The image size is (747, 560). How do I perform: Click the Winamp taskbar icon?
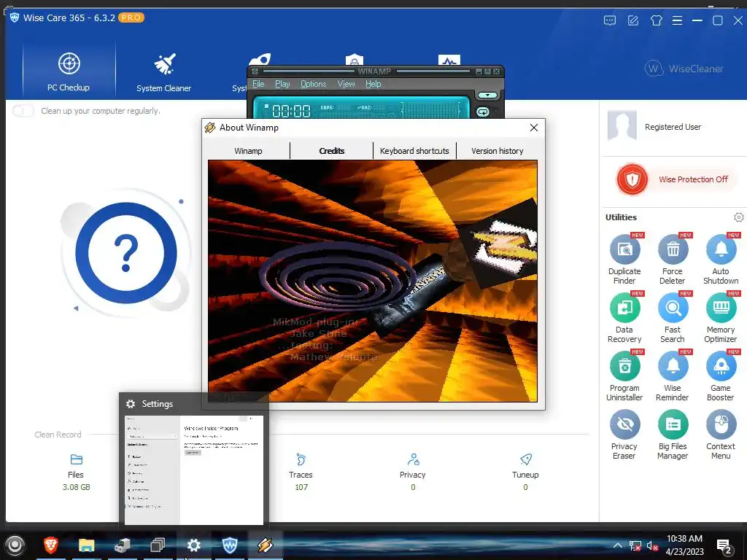266,545
